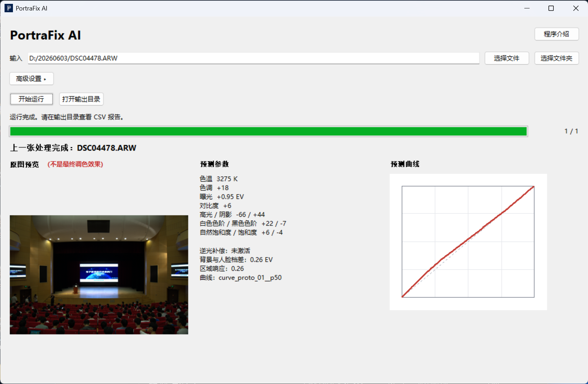588x384 pixels.
Task: Select the 对比度 +6 line
Action: point(215,206)
